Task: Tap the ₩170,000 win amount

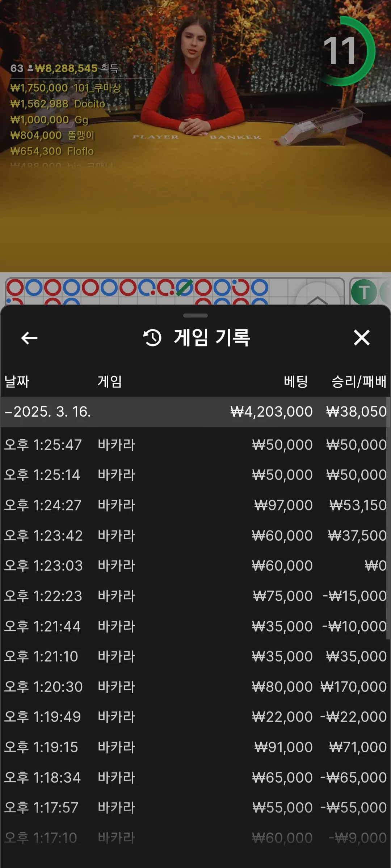Action: coord(354,686)
